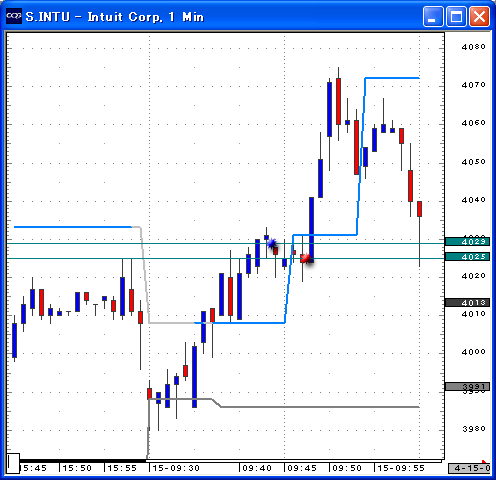
Task: Click the 15:55 time axis label
Action: pos(122,468)
